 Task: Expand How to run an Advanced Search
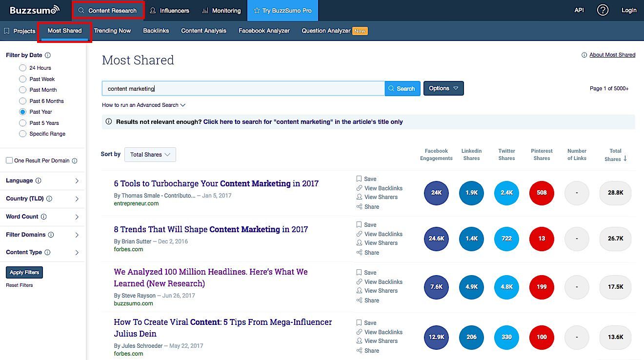click(x=144, y=105)
